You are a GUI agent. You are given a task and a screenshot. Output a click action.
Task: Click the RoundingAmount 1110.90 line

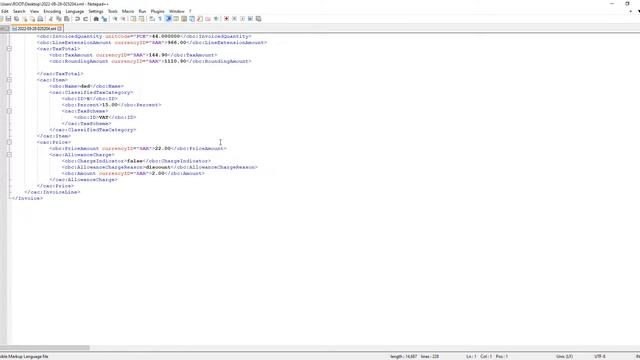[x=150, y=61]
